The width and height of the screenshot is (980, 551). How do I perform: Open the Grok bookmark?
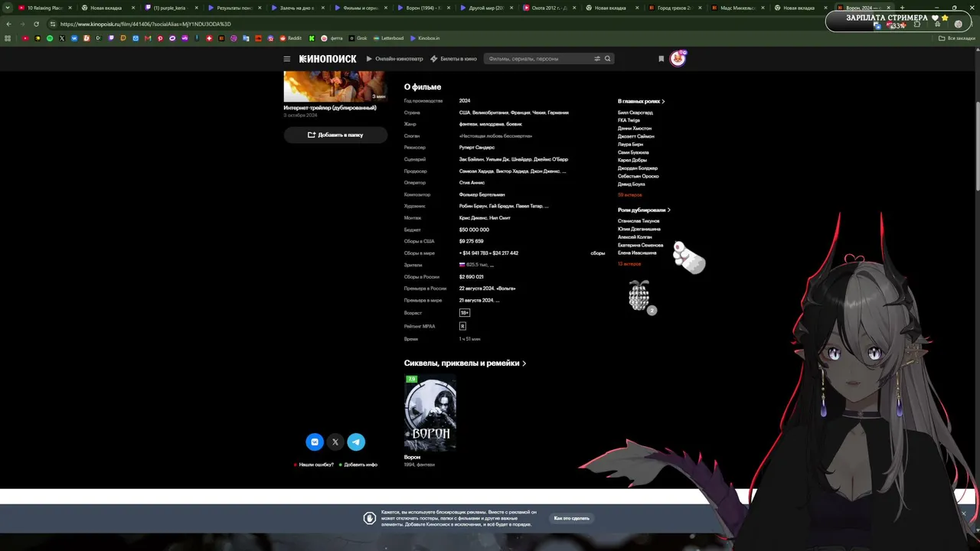(358, 38)
